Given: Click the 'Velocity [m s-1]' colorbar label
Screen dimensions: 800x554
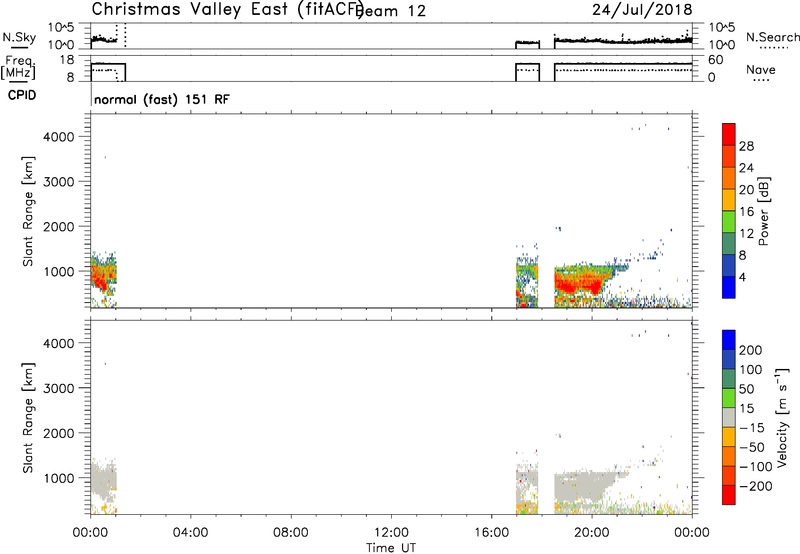Looking at the screenshot, I should point(781,417).
